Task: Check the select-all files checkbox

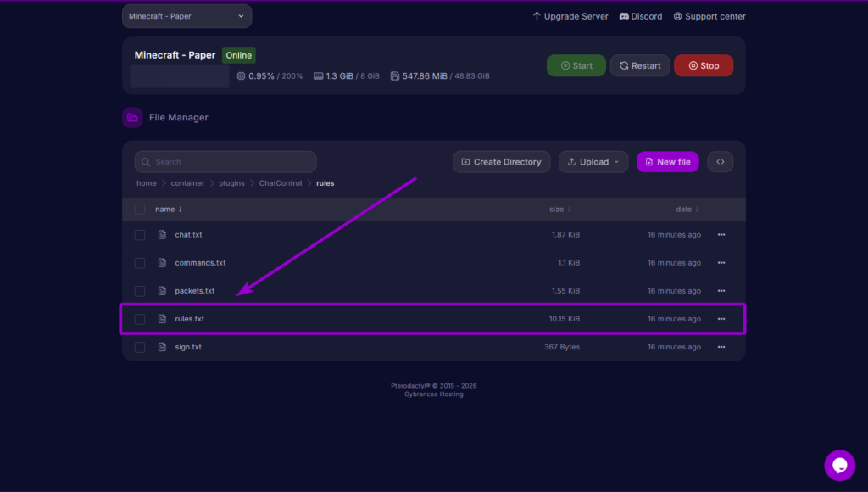Action: coord(140,209)
